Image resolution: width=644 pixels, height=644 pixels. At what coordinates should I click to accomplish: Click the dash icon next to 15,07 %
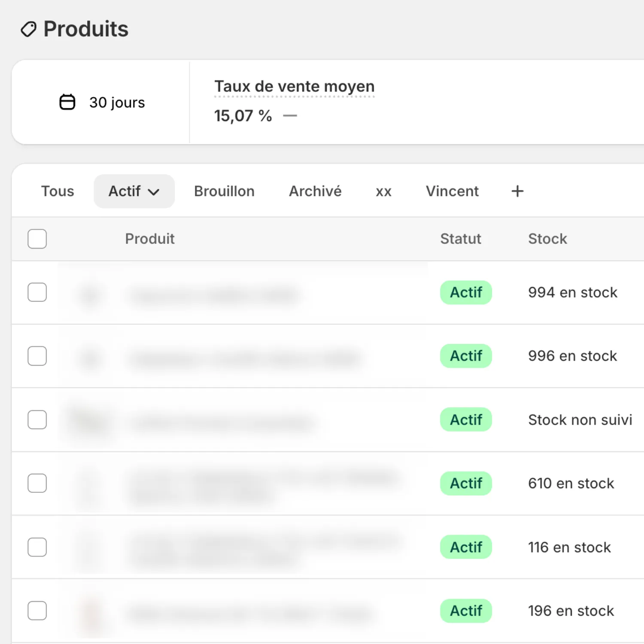[290, 115]
